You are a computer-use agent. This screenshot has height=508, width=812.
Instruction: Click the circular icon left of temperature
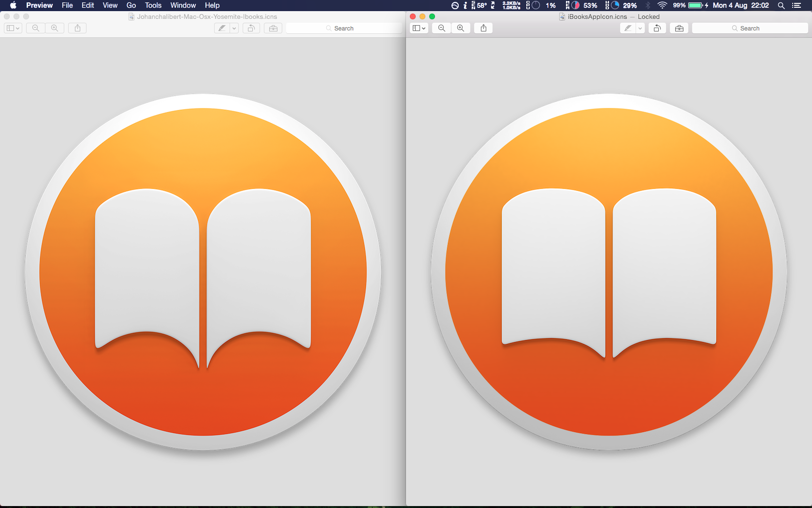(455, 5)
